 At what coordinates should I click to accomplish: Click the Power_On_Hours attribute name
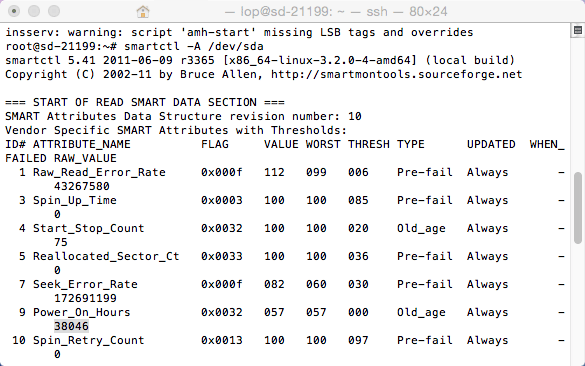click(82, 312)
